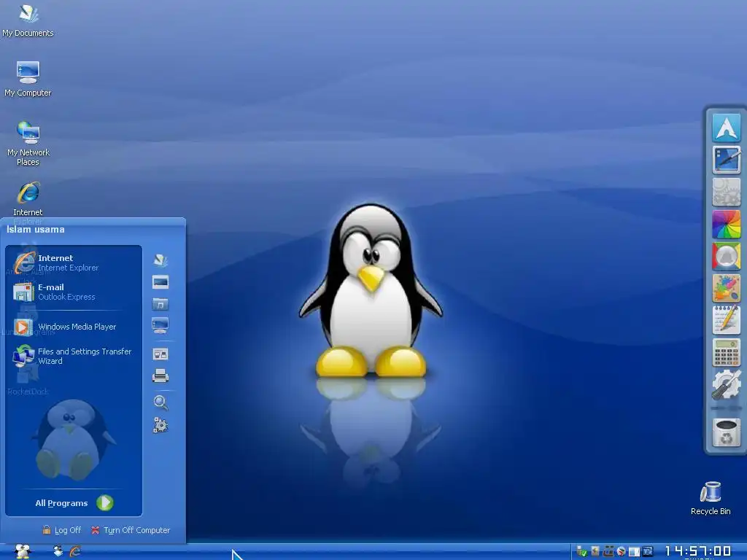This screenshot has height=560, width=747.
Task: Launch the calculator from the dock
Action: (x=726, y=352)
